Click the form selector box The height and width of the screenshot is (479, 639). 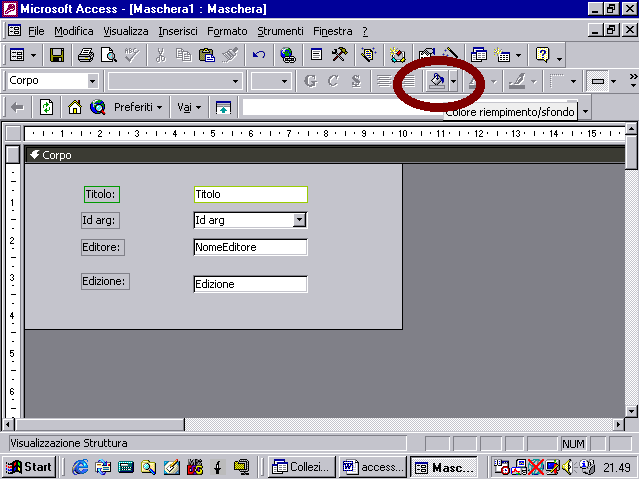[13, 133]
